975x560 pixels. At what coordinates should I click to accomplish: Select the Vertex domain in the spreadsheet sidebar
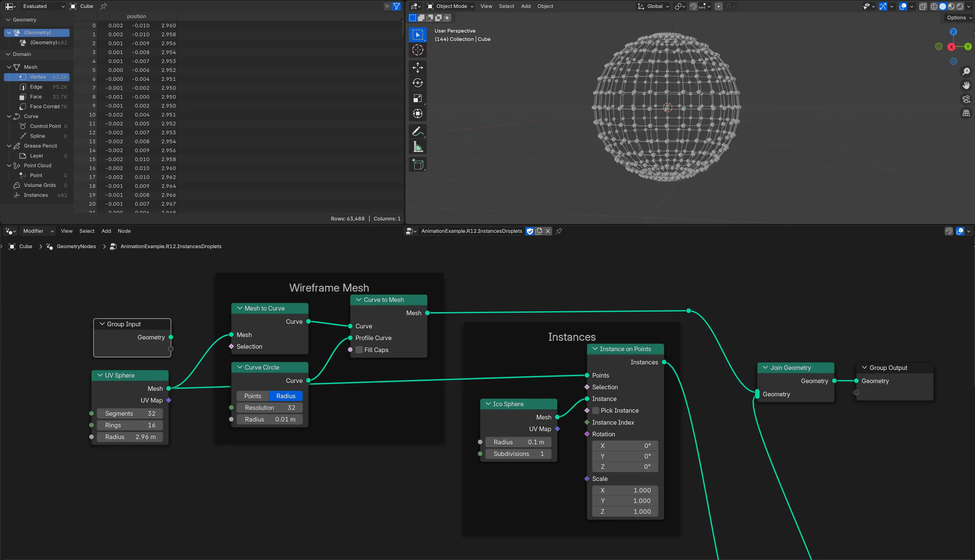pos(38,77)
